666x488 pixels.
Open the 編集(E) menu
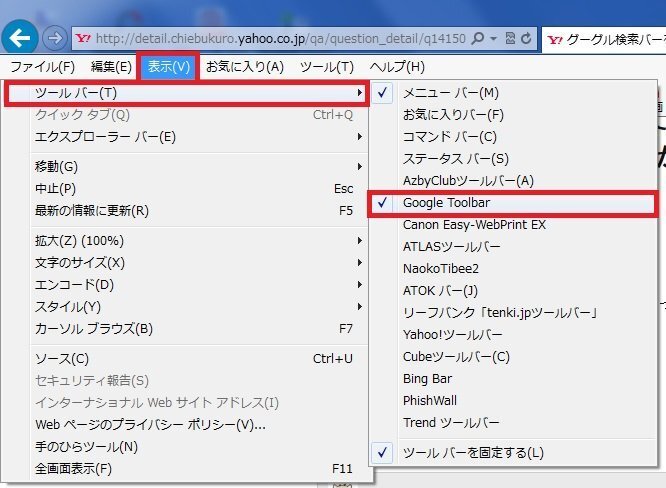click(x=111, y=67)
